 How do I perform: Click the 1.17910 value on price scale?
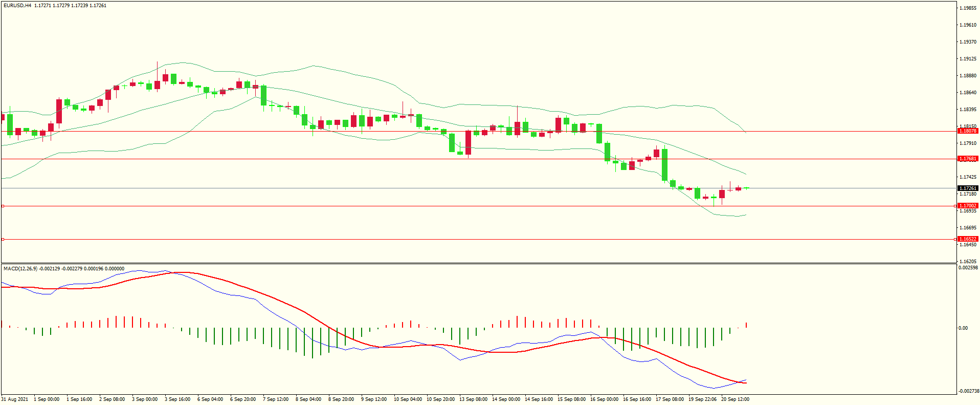coord(968,143)
